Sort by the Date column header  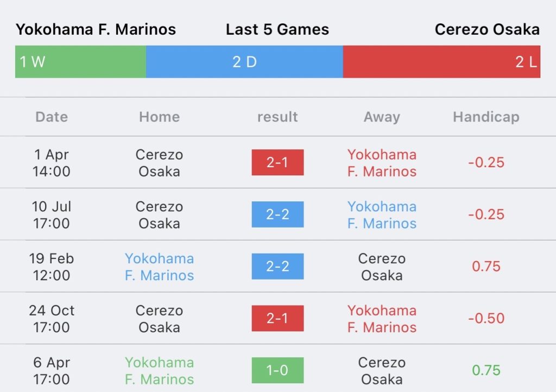[x=52, y=117]
